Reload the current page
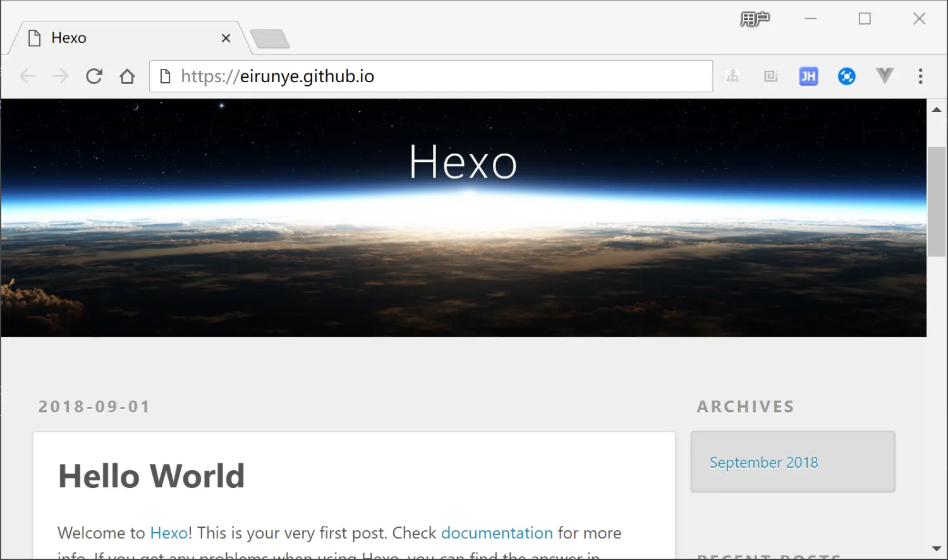Viewport: 948px width, 560px height. 94,76
